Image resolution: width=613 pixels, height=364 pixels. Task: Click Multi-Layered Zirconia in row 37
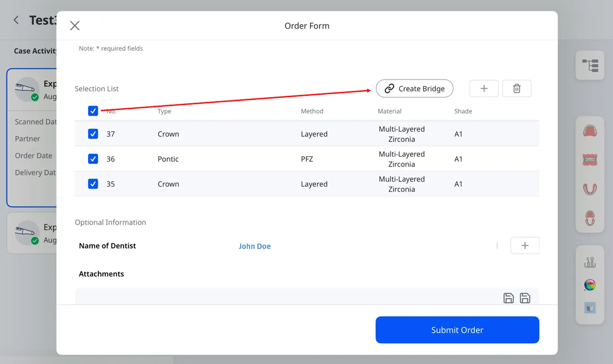[402, 134]
